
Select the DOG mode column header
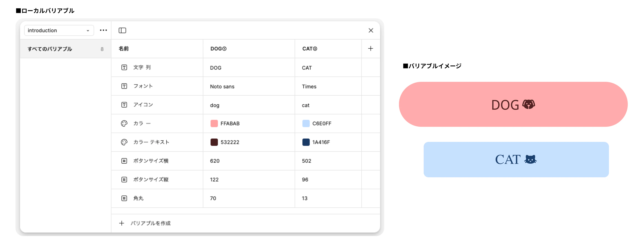point(218,49)
